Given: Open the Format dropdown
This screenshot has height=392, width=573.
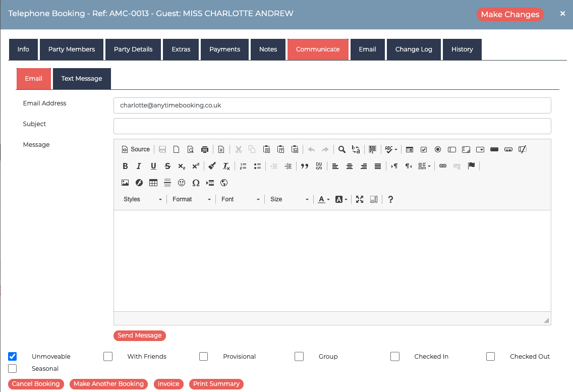Looking at the screenshot, I should [192, 199].
